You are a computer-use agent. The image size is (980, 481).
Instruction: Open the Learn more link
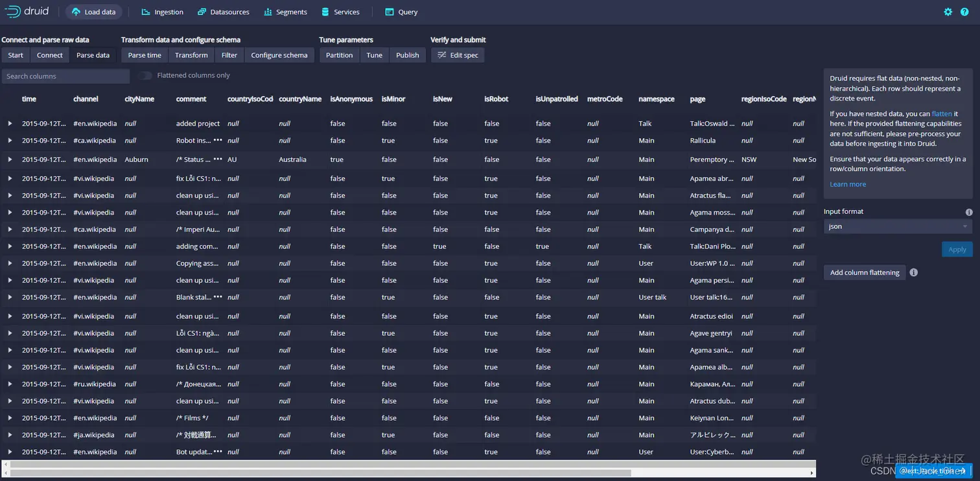pyautogui.click(x=848, y=184)
